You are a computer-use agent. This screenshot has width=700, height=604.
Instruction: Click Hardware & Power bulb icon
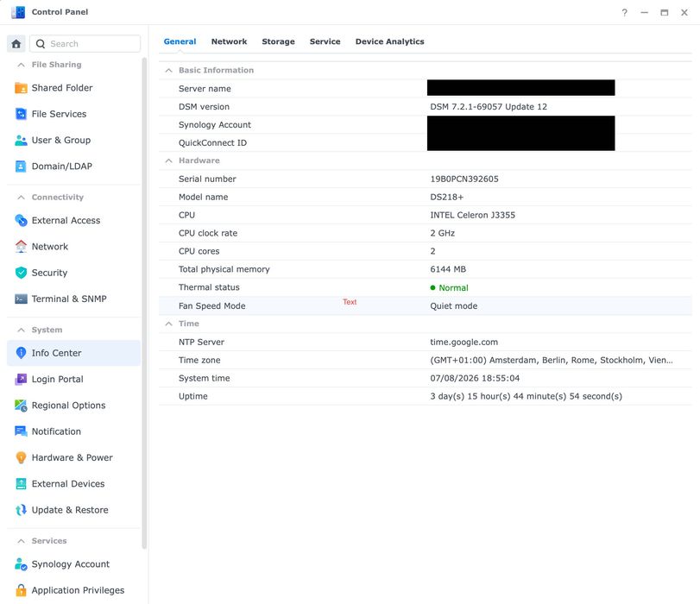point(21,457)
